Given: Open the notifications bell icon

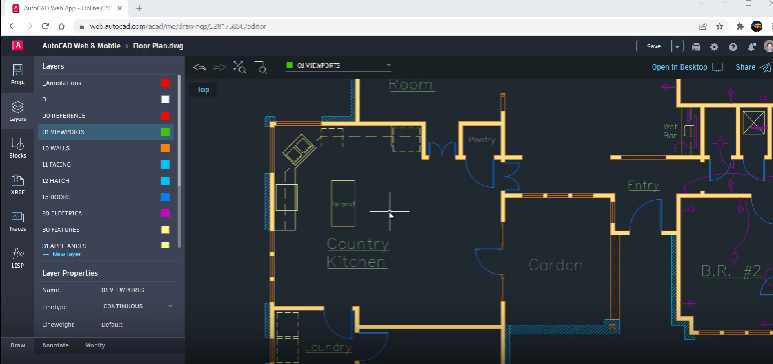Looking at the screenshot, I should 751,47.
